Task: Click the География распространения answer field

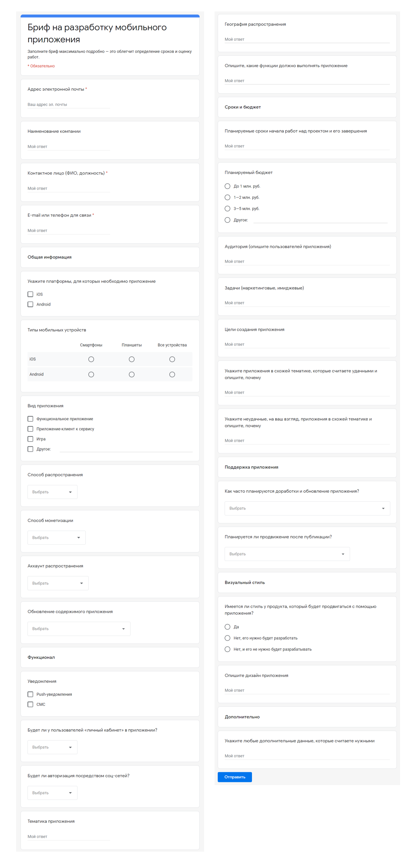Action: (x=307, y=39)
